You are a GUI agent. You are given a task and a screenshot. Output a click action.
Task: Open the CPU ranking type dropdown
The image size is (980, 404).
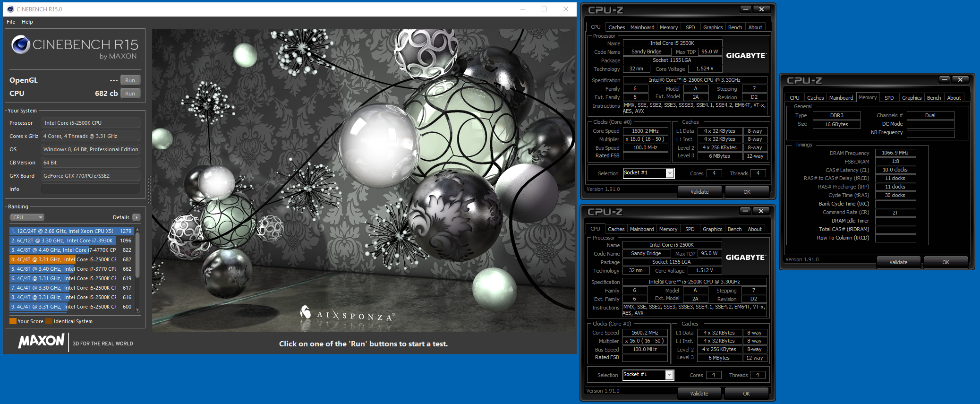(x=27, y=217)
